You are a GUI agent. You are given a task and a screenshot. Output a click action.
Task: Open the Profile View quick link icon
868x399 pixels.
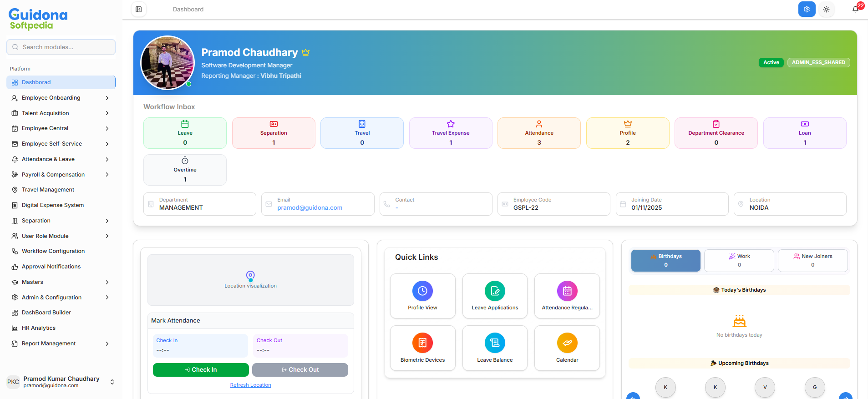click(422, 291)
